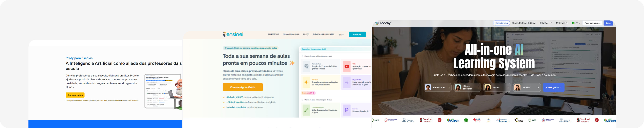Click the 'A Inteligência Artificial como aliada' headline
Image resolution: width=644 pixels, height=128 pixels.
[124, 66]
